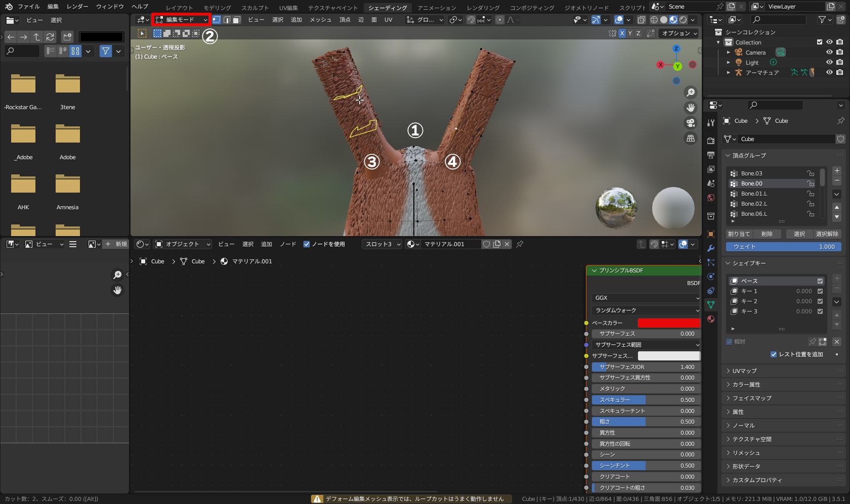Open the Tool properties tab
The width and height of the screenshot is (850, 504).
[711, 122]
